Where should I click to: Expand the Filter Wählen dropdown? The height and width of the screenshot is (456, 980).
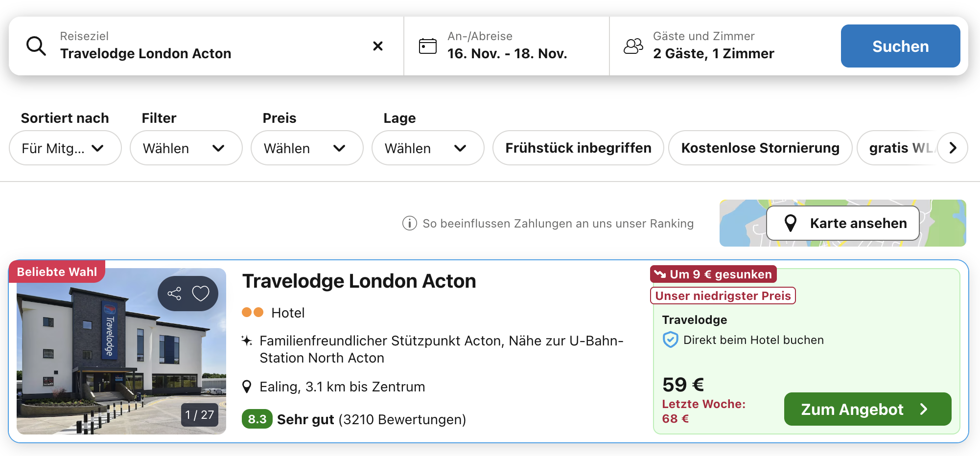tap(186, 148)
